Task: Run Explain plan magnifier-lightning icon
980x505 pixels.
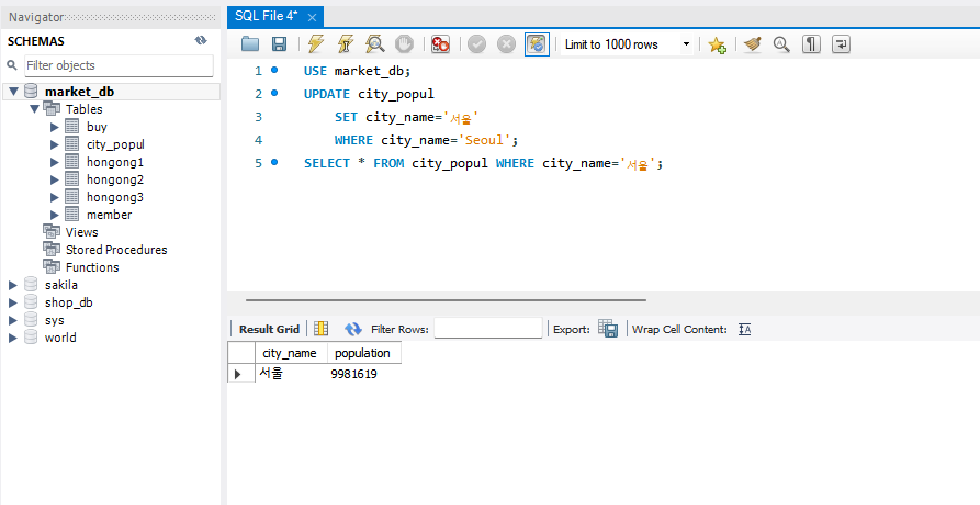Action: [x=375, y=44]
